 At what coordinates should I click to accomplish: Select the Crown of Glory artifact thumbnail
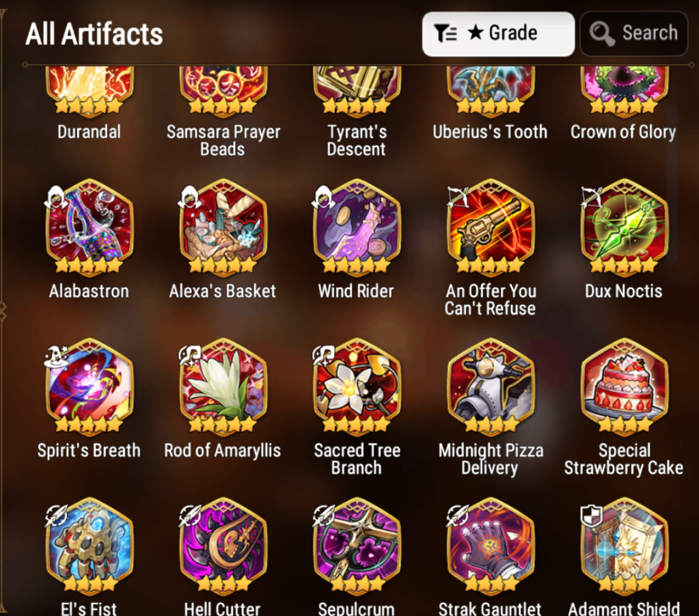[624, 90]
